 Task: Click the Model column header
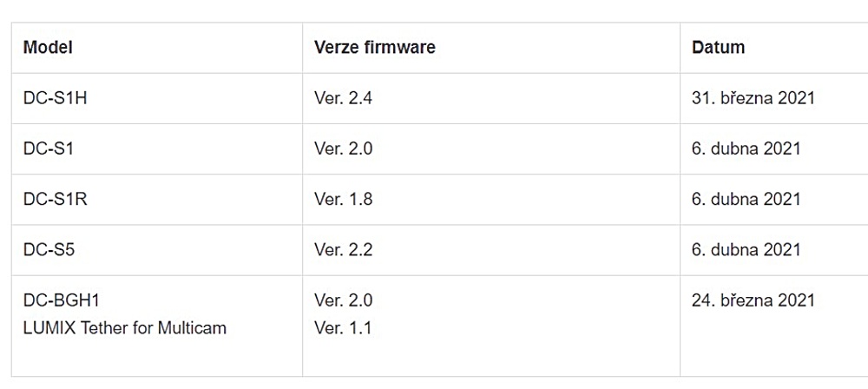click(x=48, y=47)
